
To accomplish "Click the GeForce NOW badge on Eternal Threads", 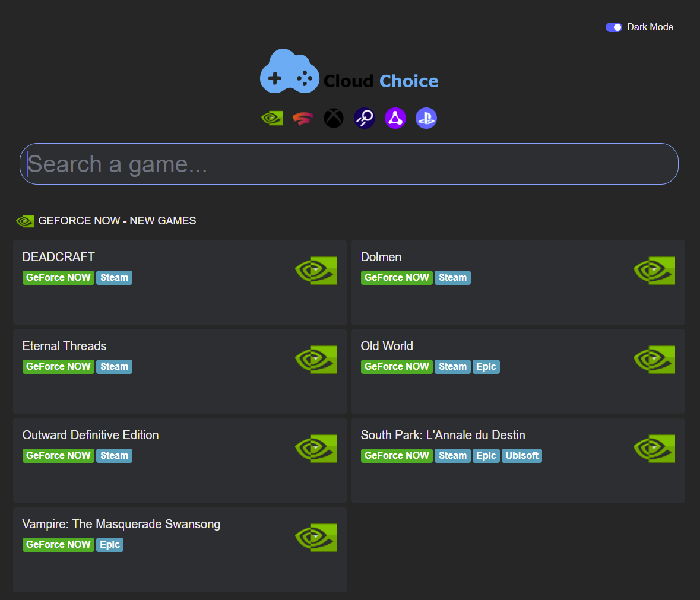I will coord(58,366).
